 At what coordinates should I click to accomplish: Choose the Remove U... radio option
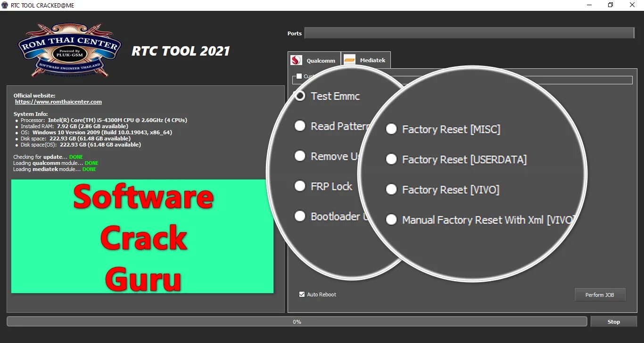[300, 156]
